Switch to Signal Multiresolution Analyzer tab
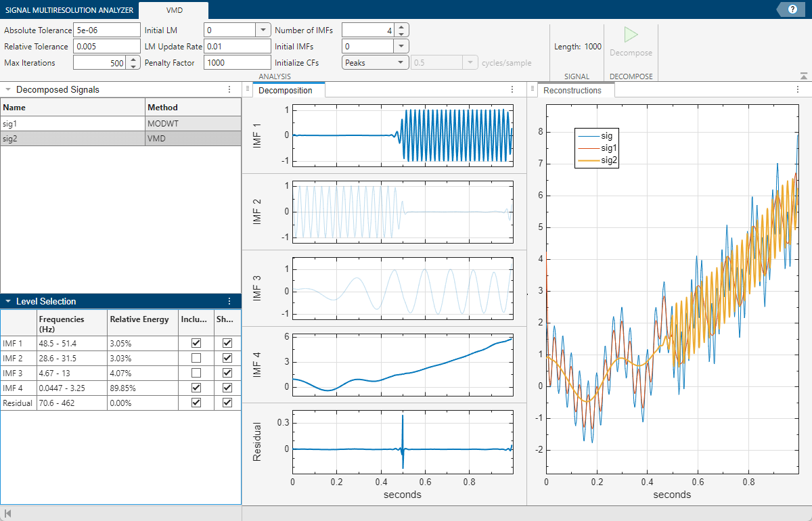 tap(69, 9)
